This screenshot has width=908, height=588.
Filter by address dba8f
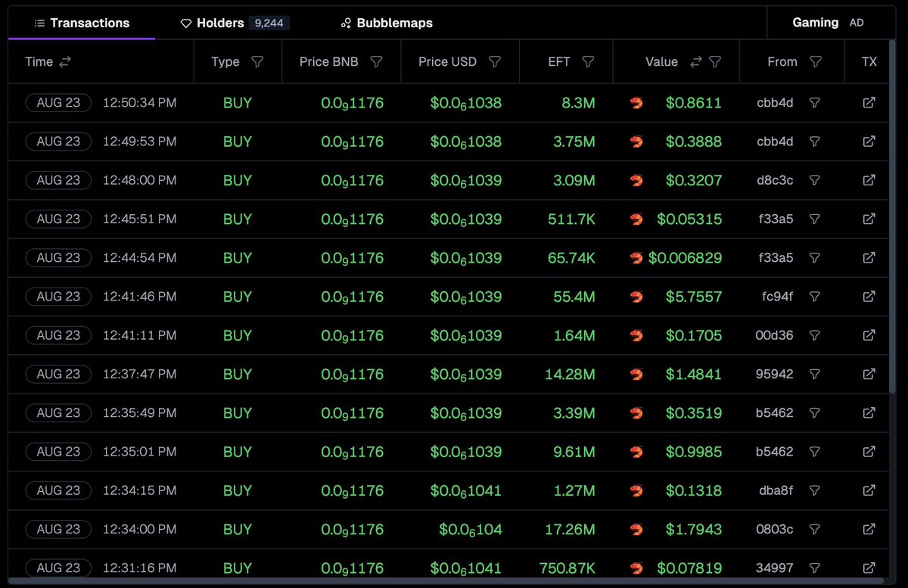click(x=815, y=490)
